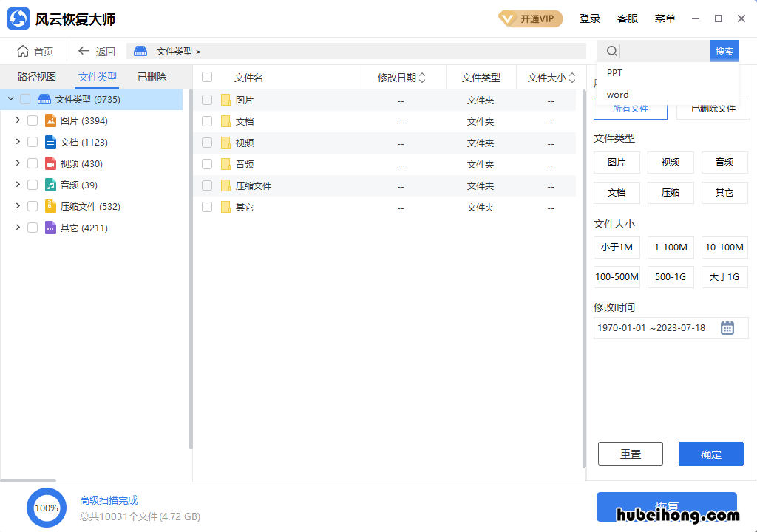Sort by 文件大小 column arrows

[x=572, y=78]
